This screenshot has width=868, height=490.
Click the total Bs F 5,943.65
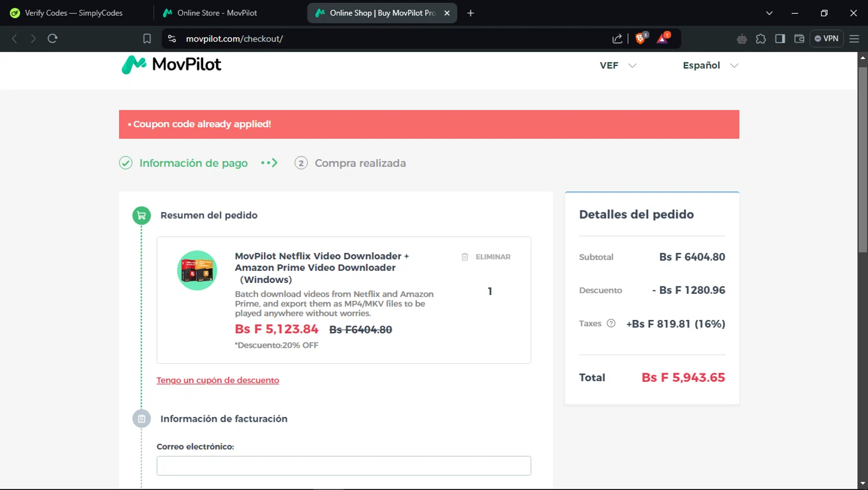(x=683, y=378)
